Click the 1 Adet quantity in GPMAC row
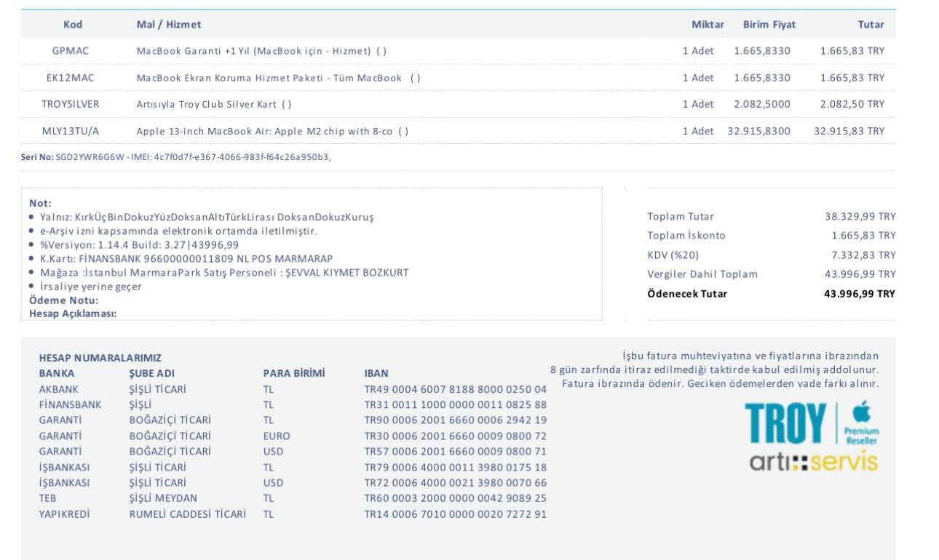Screen dimensions: 939x560 [698, 51]
